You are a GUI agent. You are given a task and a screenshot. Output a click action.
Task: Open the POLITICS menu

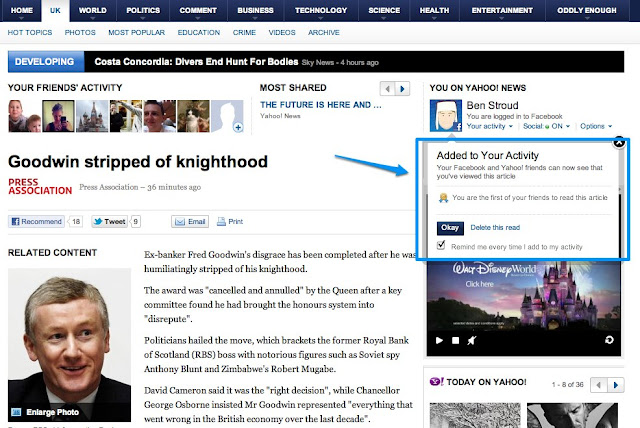pyautogui.click(x=143, y=11)
